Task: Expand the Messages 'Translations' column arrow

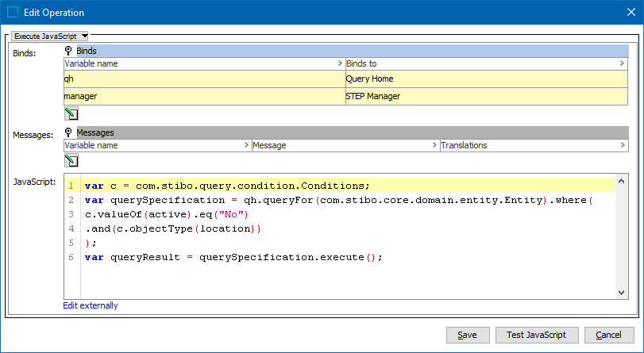Action: click(x=622, y=145)
